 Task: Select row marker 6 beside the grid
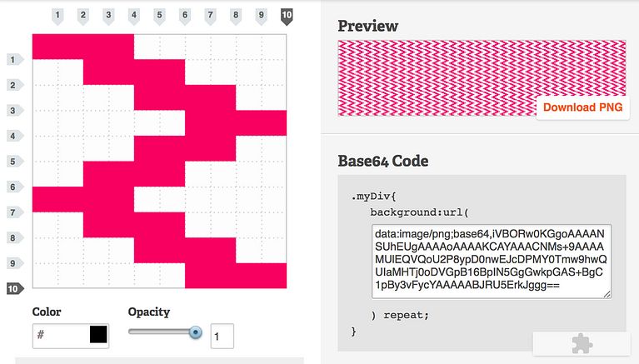(14, 187)
